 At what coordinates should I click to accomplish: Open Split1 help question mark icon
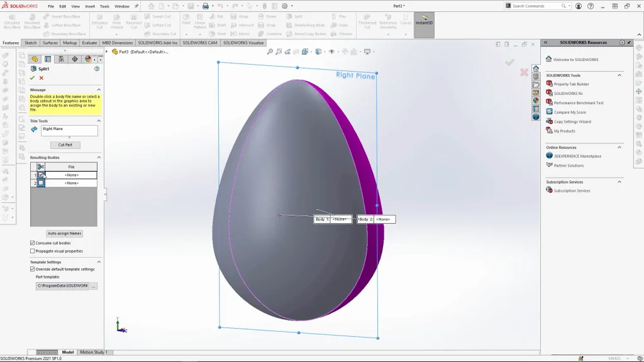97,69
